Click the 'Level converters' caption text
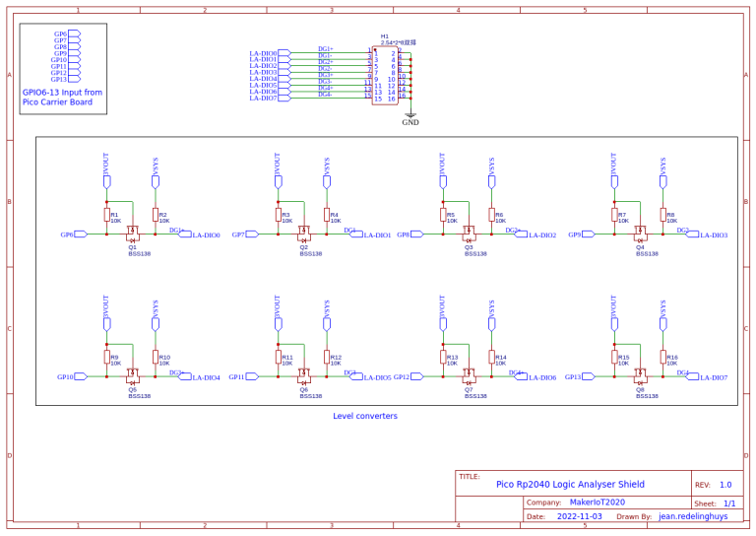The height and width of the screenshot is (536, 756). click(x=364, y=416)
